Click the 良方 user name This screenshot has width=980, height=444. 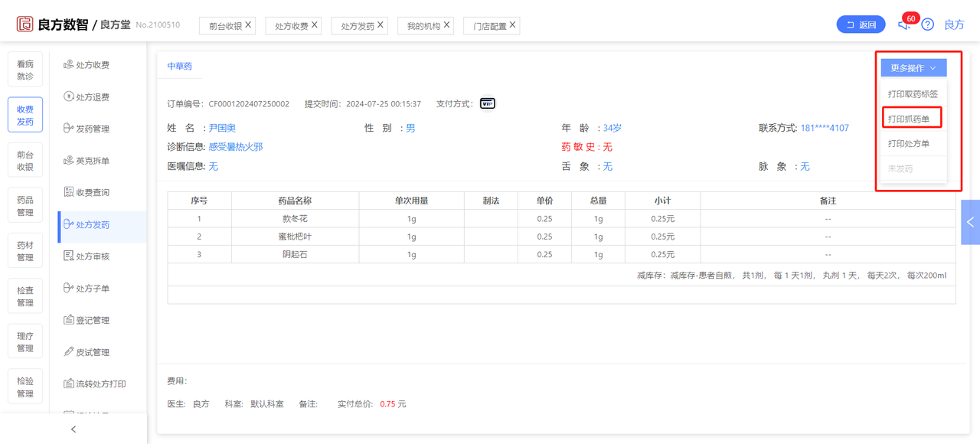tap(954, 24)
